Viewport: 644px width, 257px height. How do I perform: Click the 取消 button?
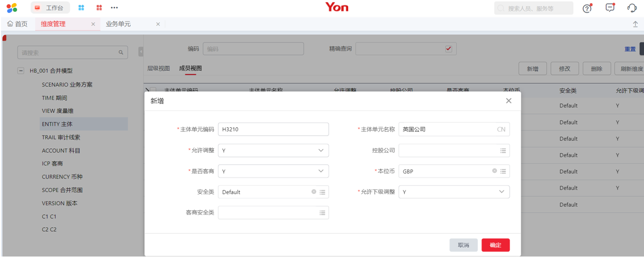point(463,245)
